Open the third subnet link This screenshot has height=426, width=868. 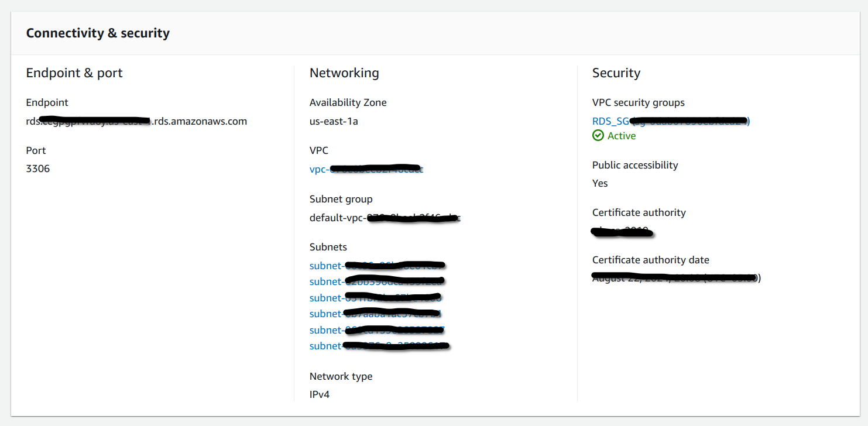(377, 297)
